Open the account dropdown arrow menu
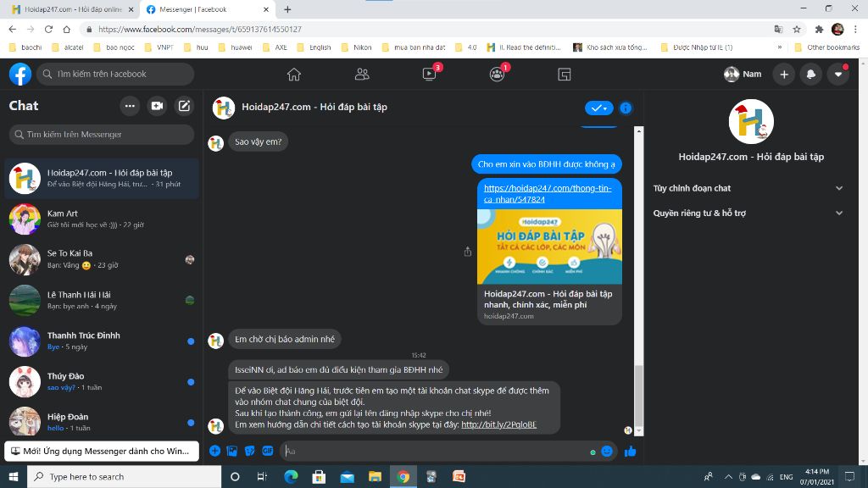The width and height of the screenshot is (868, 488). tap(838, 75)
